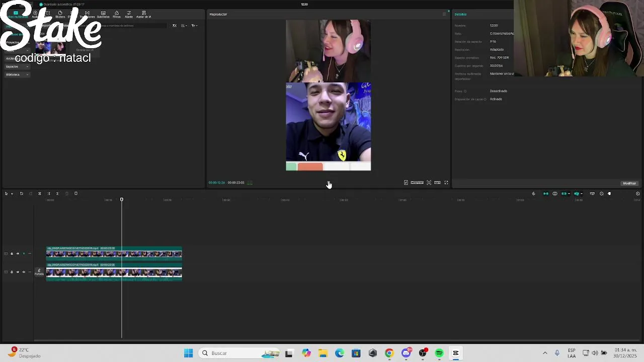Open Google Chrome from the taskbar
The image size is (644, 362).
point(389,353)
